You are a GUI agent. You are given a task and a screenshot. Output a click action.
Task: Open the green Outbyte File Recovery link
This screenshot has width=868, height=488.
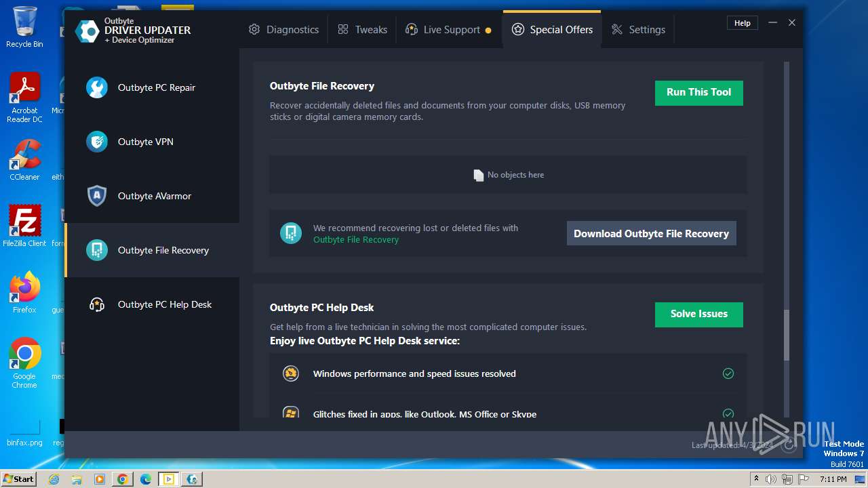point(356,240)
